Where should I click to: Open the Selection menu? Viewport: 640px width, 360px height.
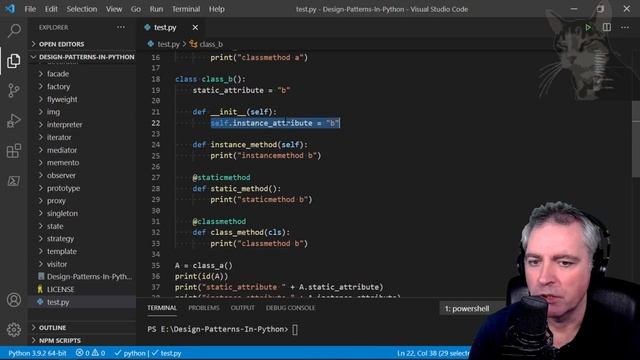pyautogui.click(x=82, y=9)
